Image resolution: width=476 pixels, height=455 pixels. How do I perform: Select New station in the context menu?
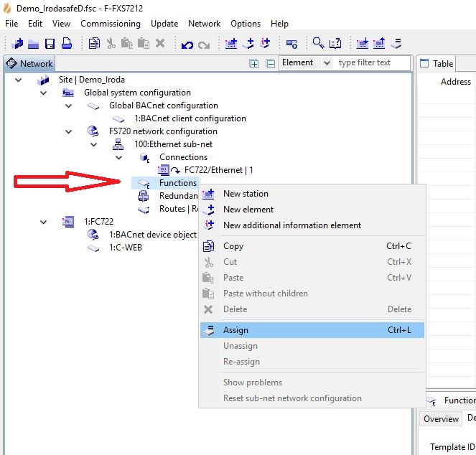pyautogui.click(x=246, y=194)
